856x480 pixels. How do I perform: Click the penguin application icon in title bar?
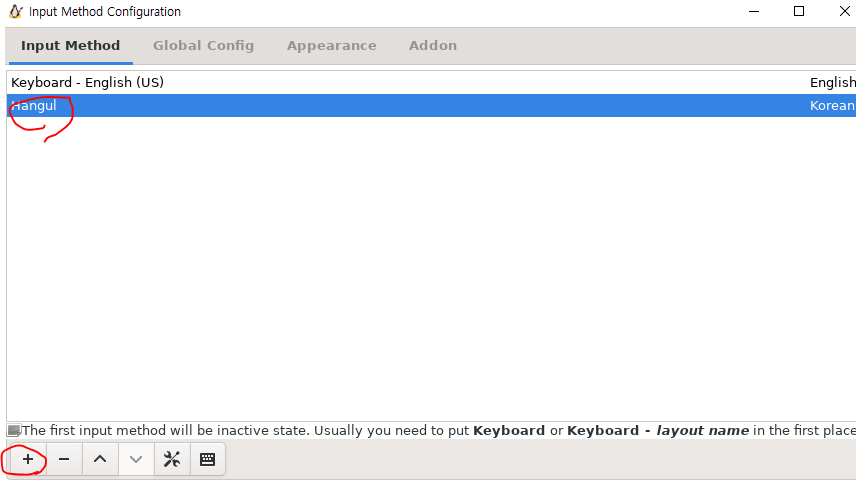(16, 11)
